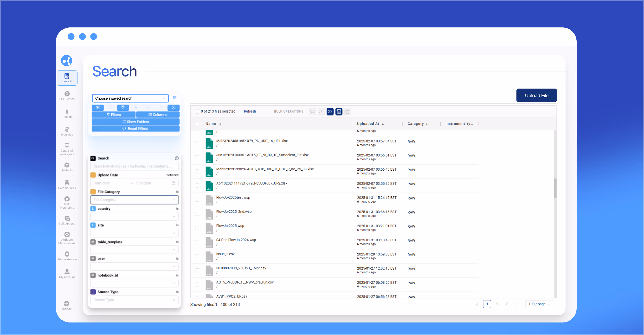The height and width of the screenshot is (335, 644).
Task: Click the Search Anything input field
Action: (134, 166)
